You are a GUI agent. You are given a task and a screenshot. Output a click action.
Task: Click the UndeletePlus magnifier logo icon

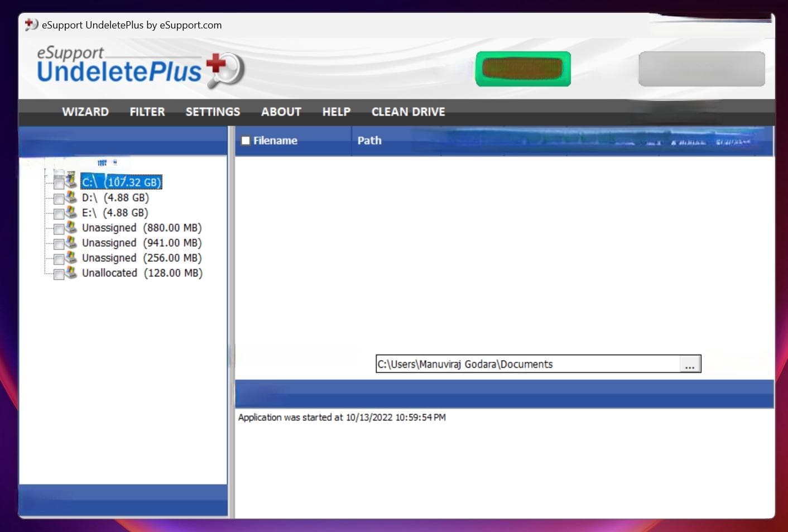[x=225, y=70]
